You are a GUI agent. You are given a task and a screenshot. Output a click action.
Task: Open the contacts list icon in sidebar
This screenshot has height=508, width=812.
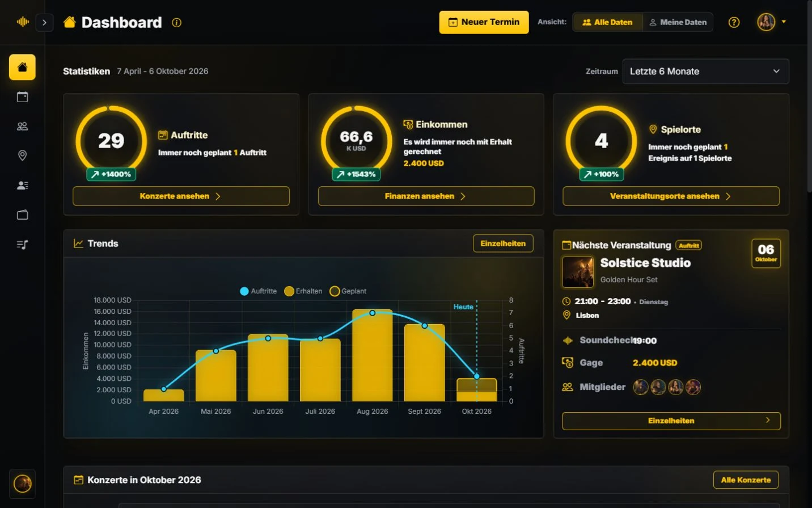pos(22,185)
